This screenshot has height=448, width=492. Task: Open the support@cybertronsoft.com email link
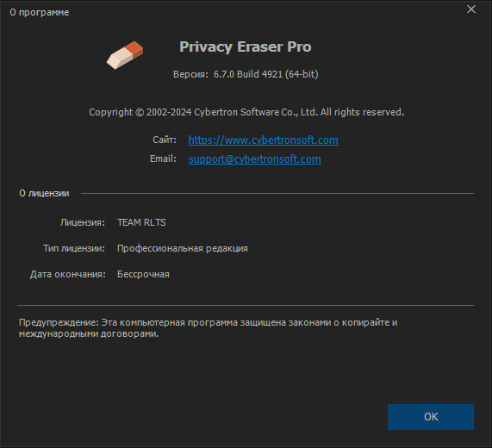pyautogui.click(x=254, y=159)
